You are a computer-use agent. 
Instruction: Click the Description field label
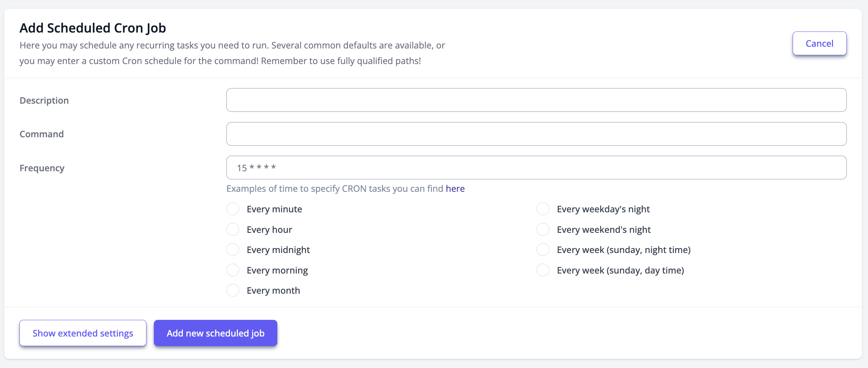(x=44, y=100)
